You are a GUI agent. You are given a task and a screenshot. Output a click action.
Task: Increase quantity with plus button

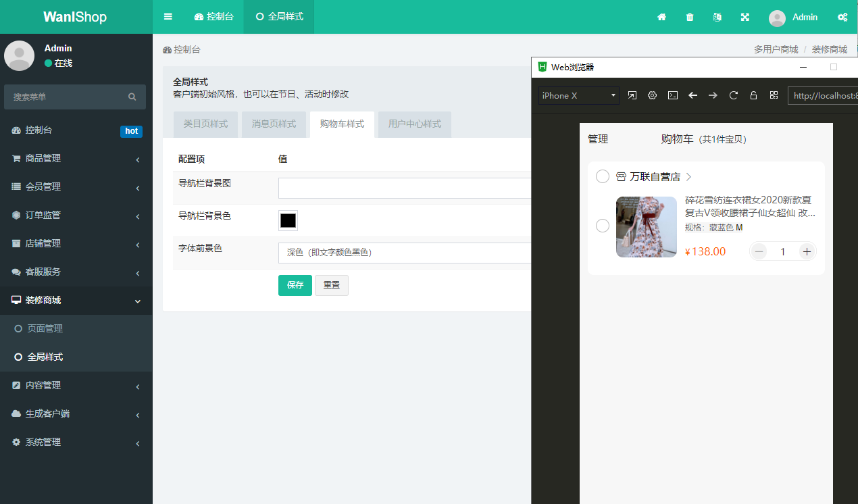(x=807, y=251)
